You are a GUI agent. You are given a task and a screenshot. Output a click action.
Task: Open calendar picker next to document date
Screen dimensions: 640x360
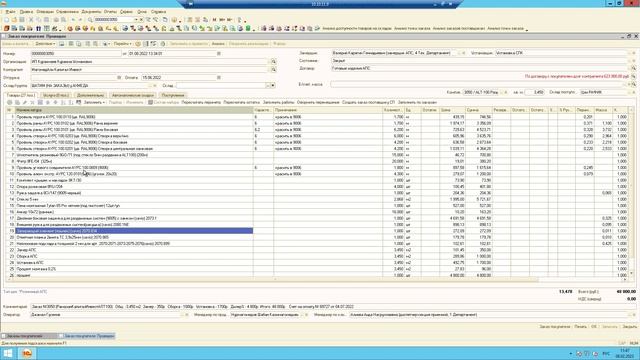coord(219,53)
